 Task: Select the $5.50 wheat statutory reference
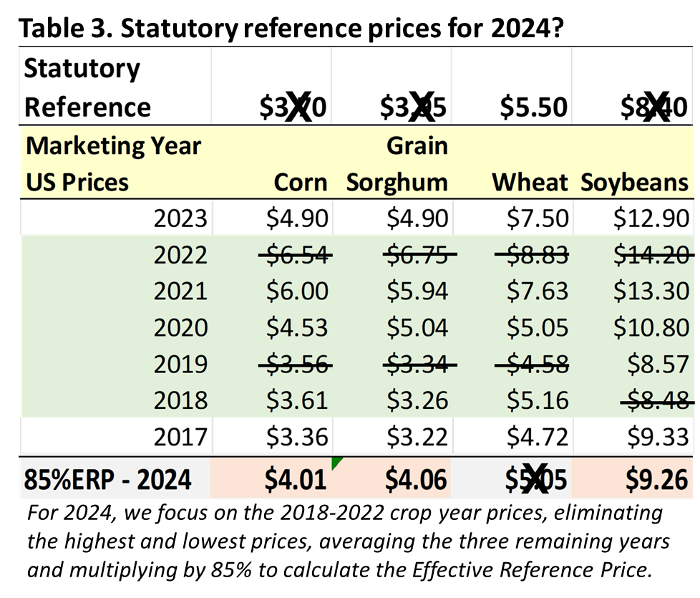(533, 107)
